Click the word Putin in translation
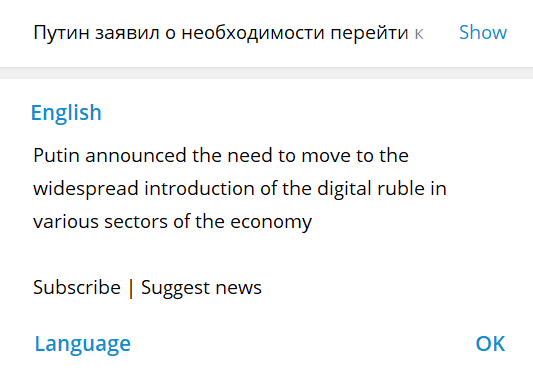 point(56,156)
